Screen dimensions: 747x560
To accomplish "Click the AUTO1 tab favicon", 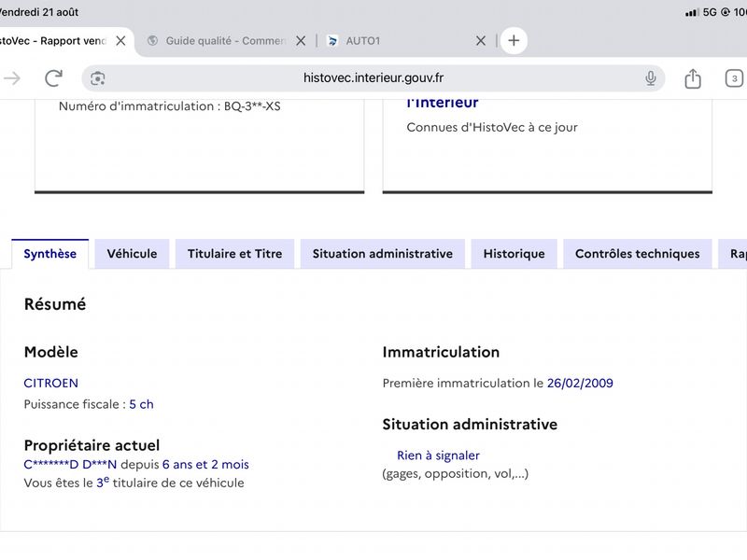I will point(332,41).
